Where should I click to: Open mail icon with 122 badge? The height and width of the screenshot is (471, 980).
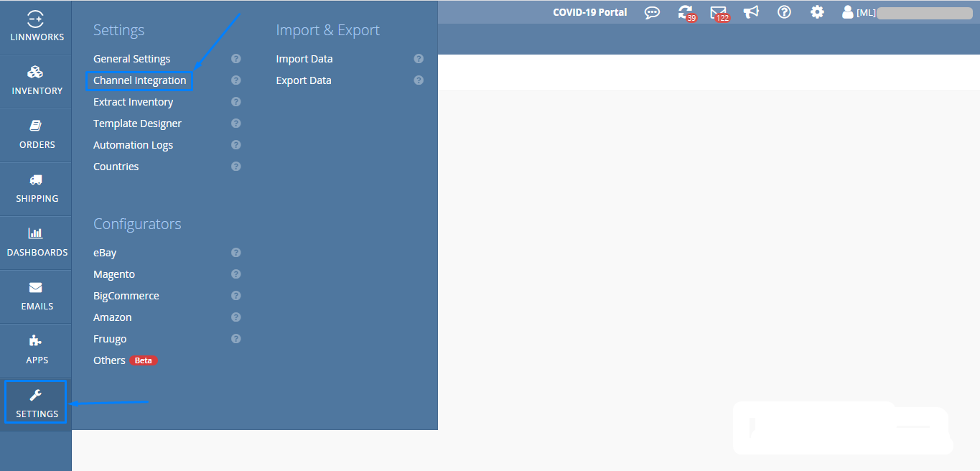click(719, 12)
